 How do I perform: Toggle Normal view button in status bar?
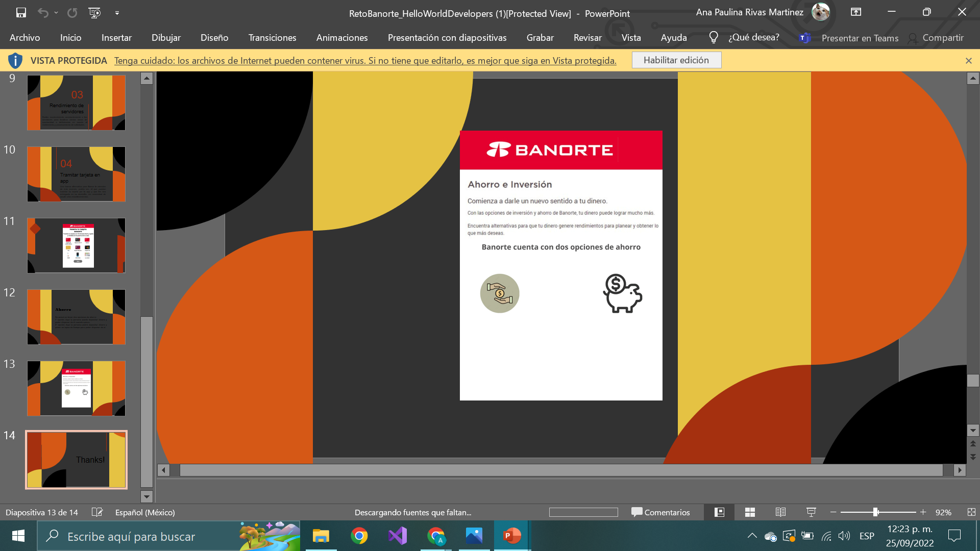pos(719,512)
